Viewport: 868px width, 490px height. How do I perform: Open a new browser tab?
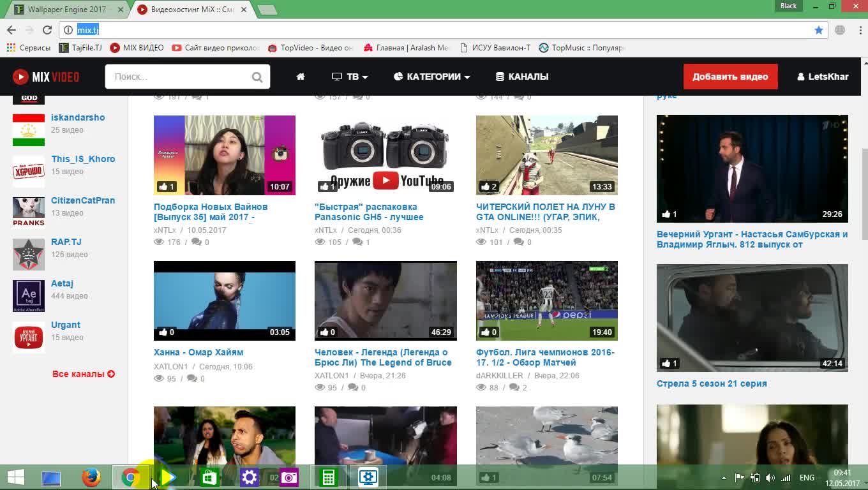pos(267,10)
